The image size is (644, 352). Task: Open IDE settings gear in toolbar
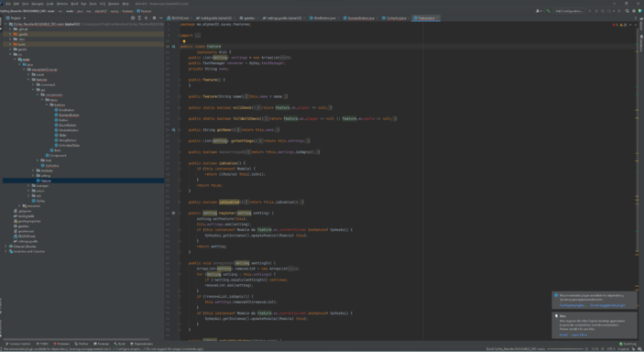(634, 11)
